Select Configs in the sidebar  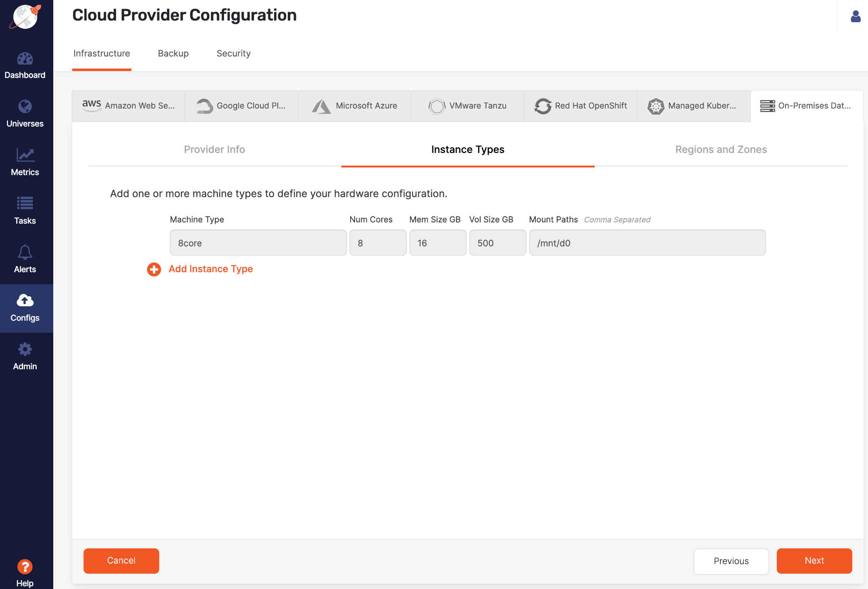(x=25, y=308)
